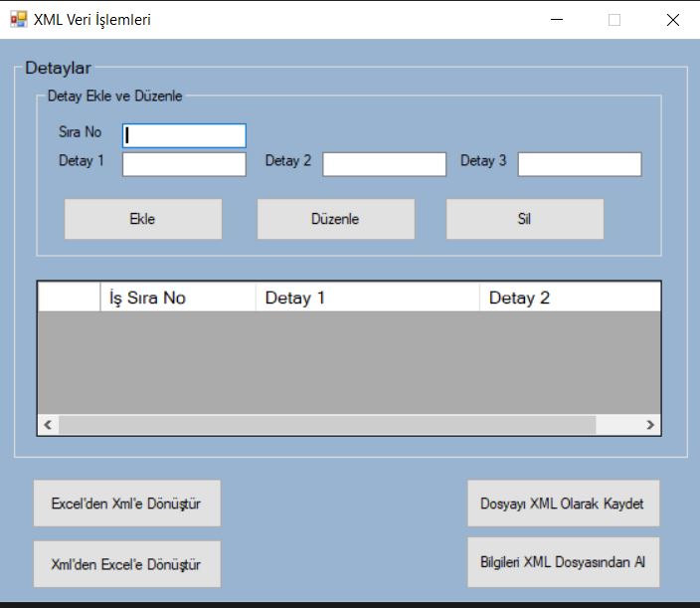Click the Detay 2 grid column header
This screenshot has width=700, height=608.
click(x=570, y=298)
